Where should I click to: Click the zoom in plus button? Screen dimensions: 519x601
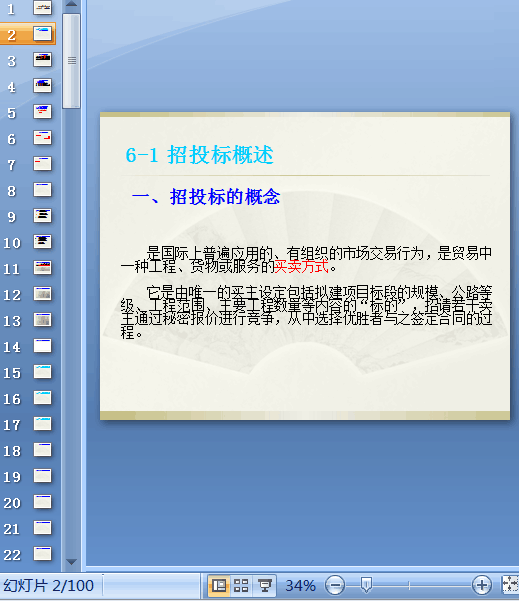click(481, 585)
